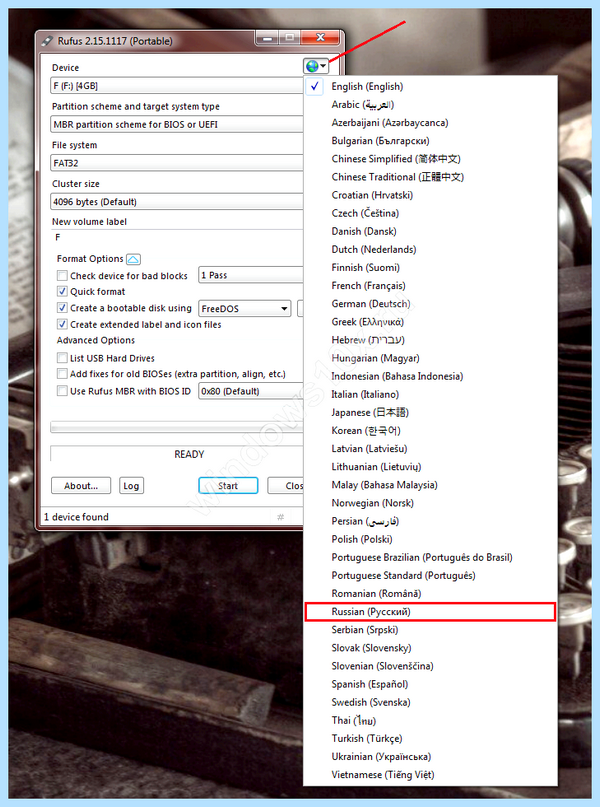600x807 pixels.
Task: Click the Close button in Rufus
Action: click(286, 485)
